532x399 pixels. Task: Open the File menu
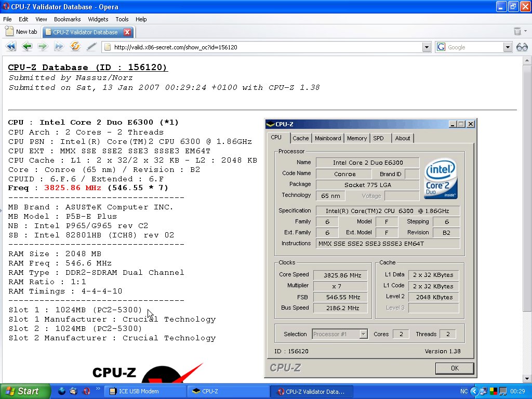coord(7,19)
